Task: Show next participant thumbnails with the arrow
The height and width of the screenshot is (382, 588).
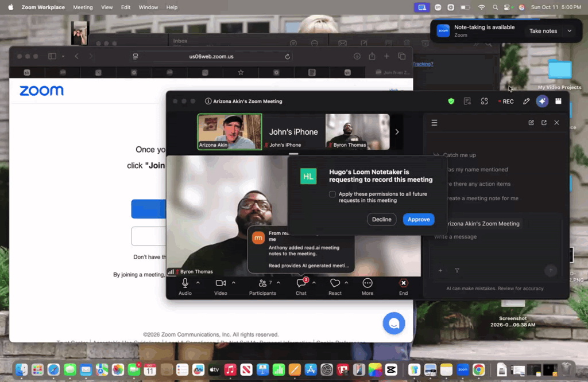Action: coord(397,132)
